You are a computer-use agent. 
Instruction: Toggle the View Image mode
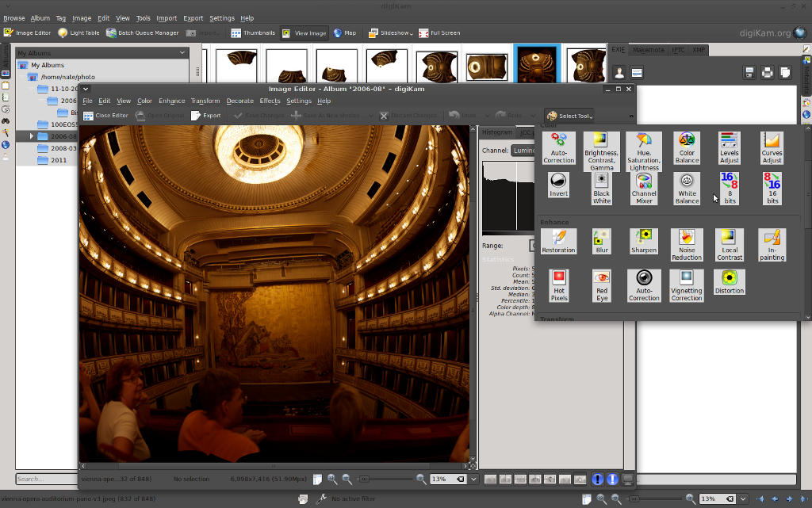[304, 33]
